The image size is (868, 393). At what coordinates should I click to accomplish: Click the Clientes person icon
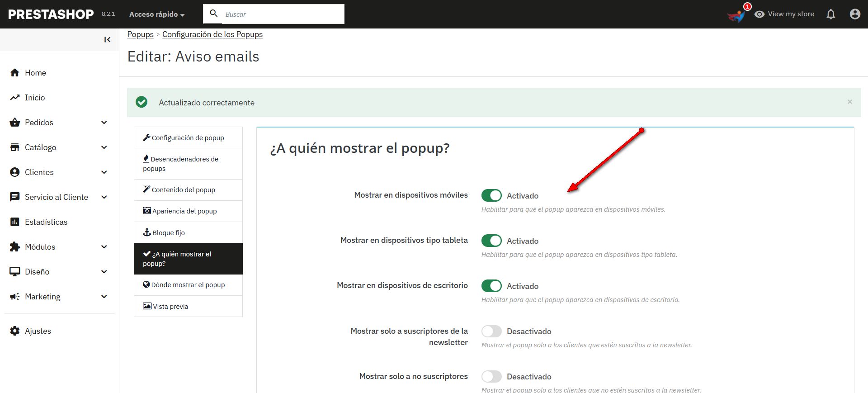coord(15,172)
